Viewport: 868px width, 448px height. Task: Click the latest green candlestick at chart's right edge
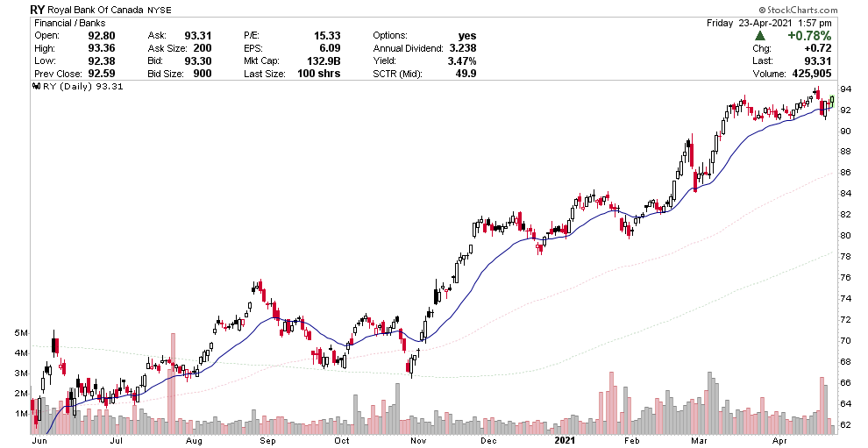coord(831,100)
